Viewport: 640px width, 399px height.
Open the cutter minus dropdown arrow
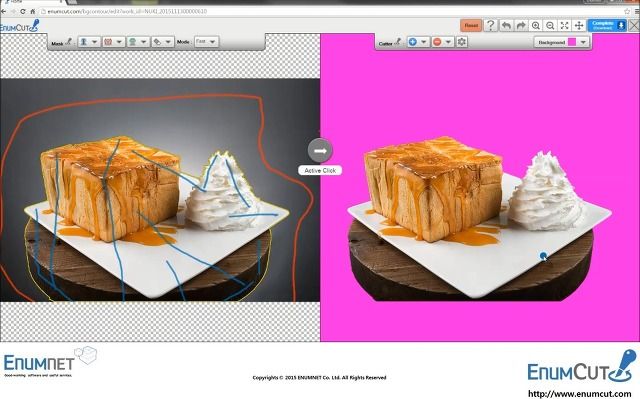pyautogui.click(x=448, y=42)
